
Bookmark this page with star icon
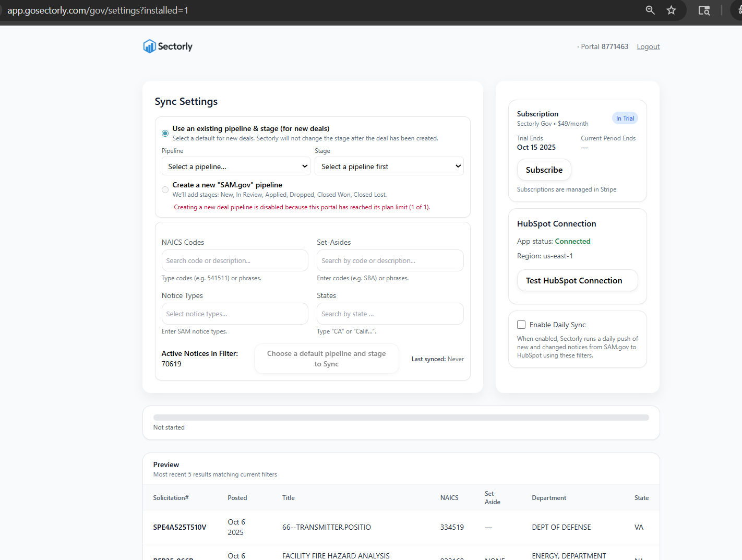pos(672,10)
